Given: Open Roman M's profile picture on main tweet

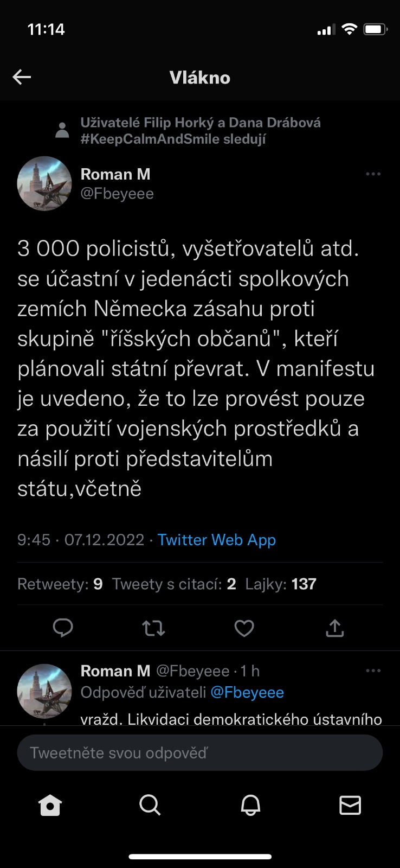Looking at the screenshot, I should (x=44, y=183).
